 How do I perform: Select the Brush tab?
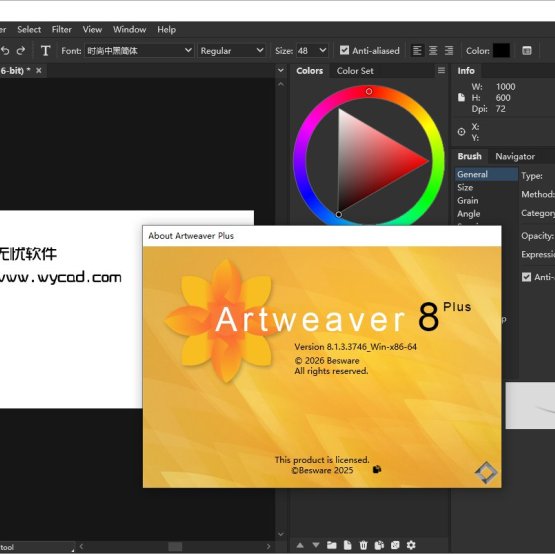[x=469, y=156]
